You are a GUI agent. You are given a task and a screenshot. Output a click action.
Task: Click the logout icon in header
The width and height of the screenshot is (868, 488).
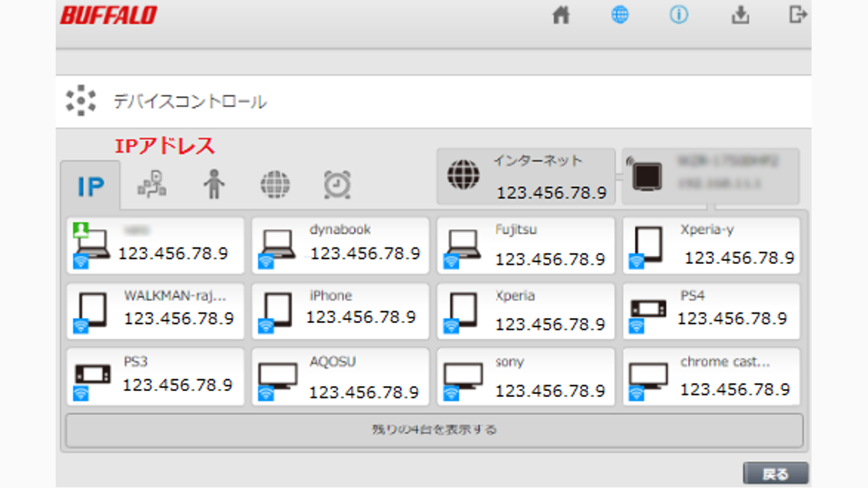(x=798, y=15)
